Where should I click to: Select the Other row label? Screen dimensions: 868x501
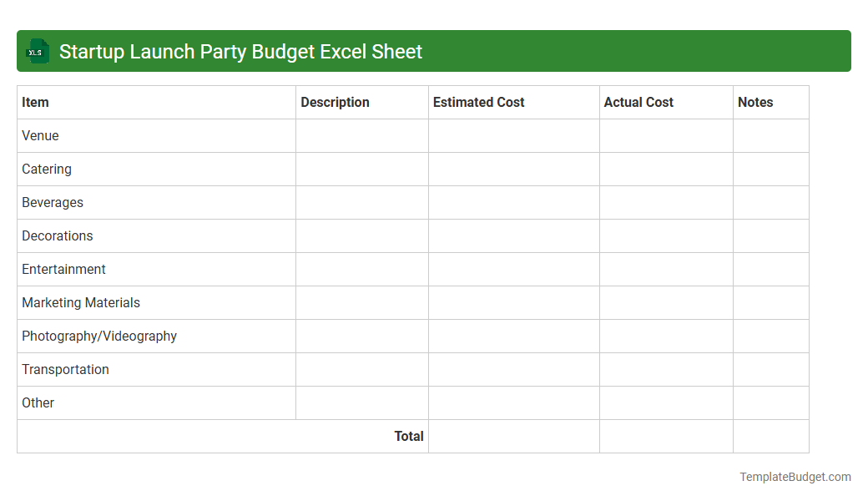click(38, 402)
